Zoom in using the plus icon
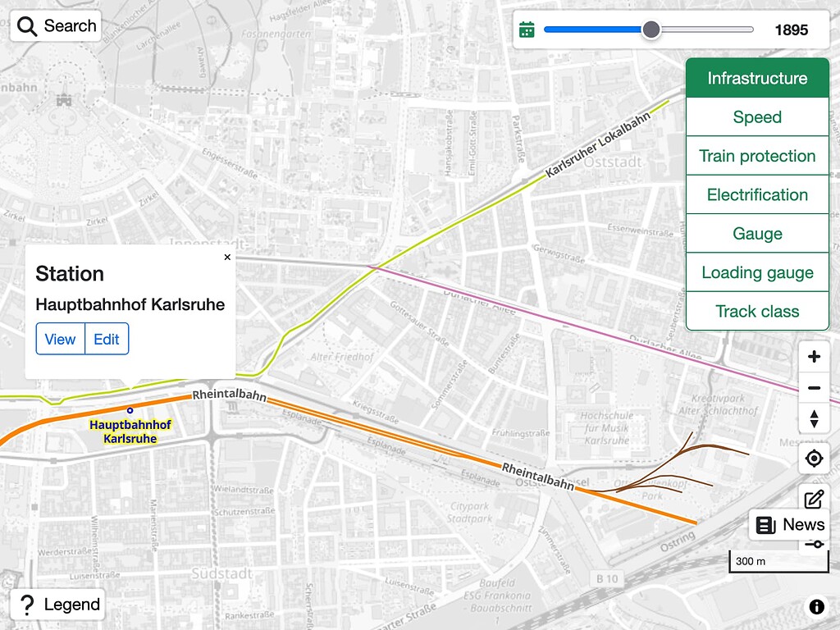The image size is (840, 630). 814,356
